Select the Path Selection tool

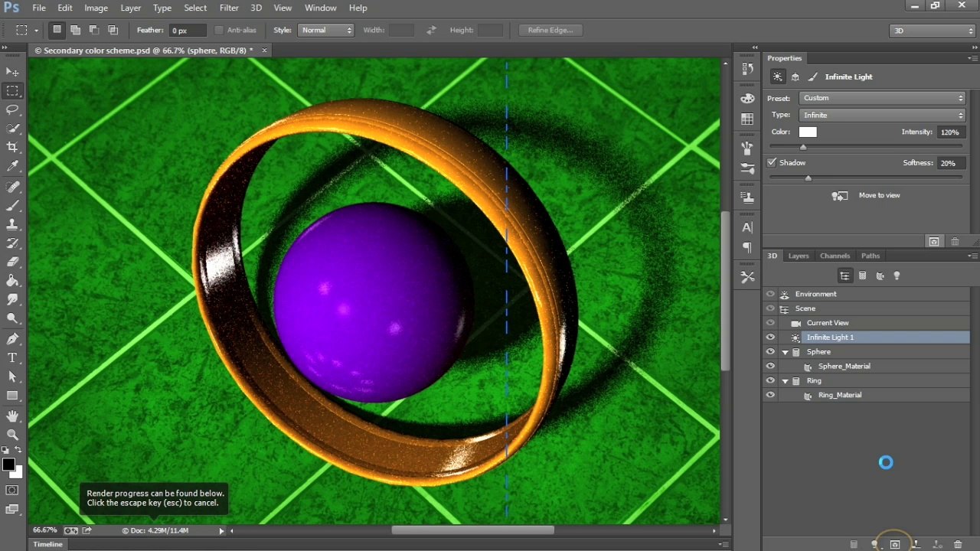(12, 377)
